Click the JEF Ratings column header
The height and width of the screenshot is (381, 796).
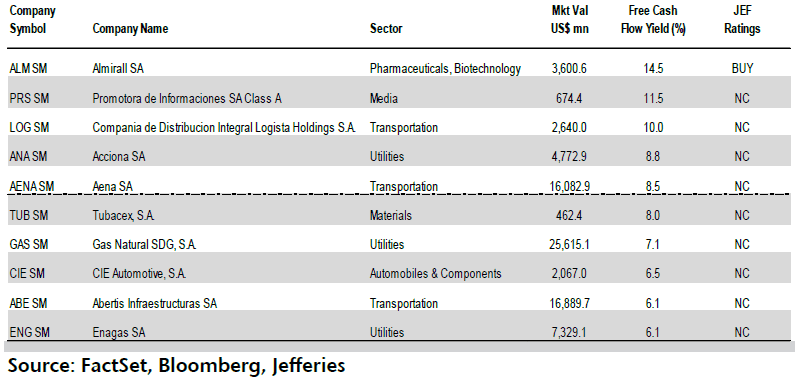click(743, 20)
